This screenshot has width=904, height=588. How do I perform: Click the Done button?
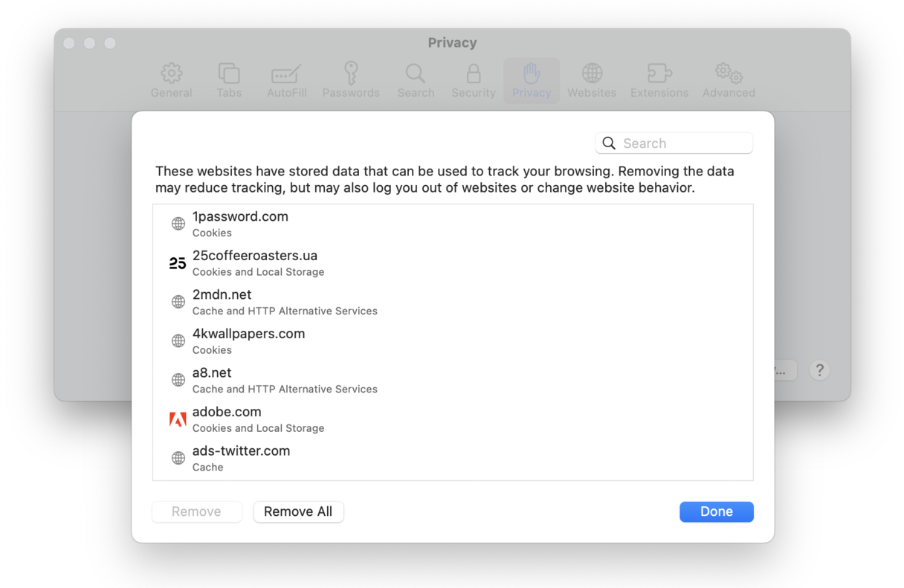tap(716, 511)
